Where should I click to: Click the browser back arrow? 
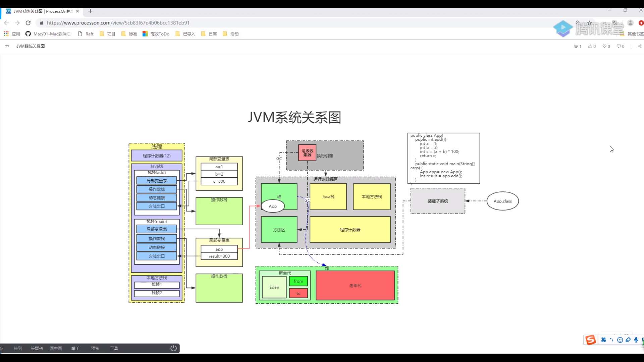pyautogui.click(x=6, y=23)
